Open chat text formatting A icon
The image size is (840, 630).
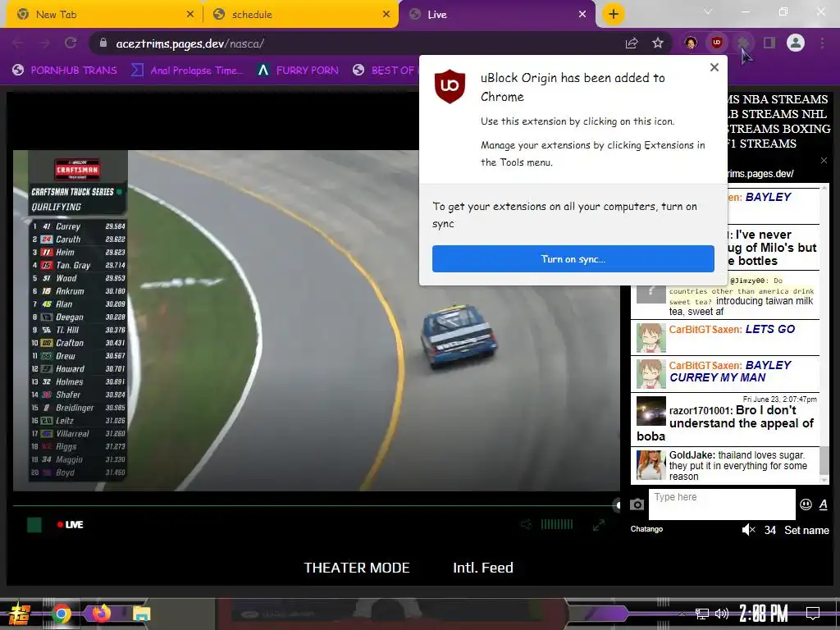tap(823, 504)
